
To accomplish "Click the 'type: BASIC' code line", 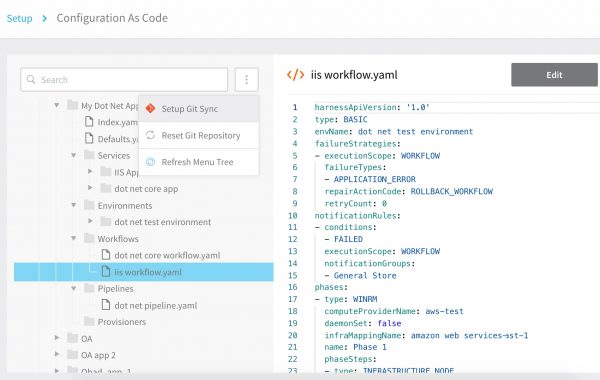I will 341,119.
